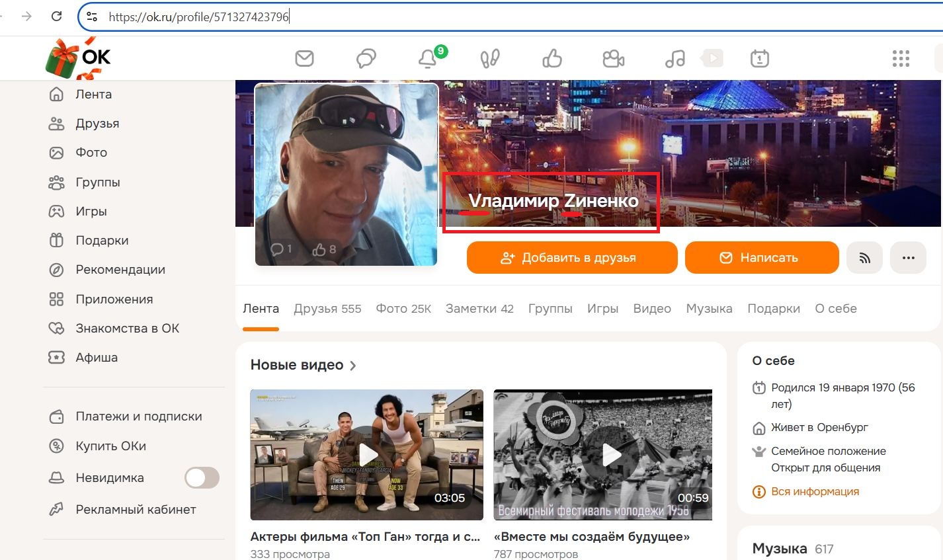Click the Написать message button
This screenshot has height=560, width=943.
pos(762,258)
